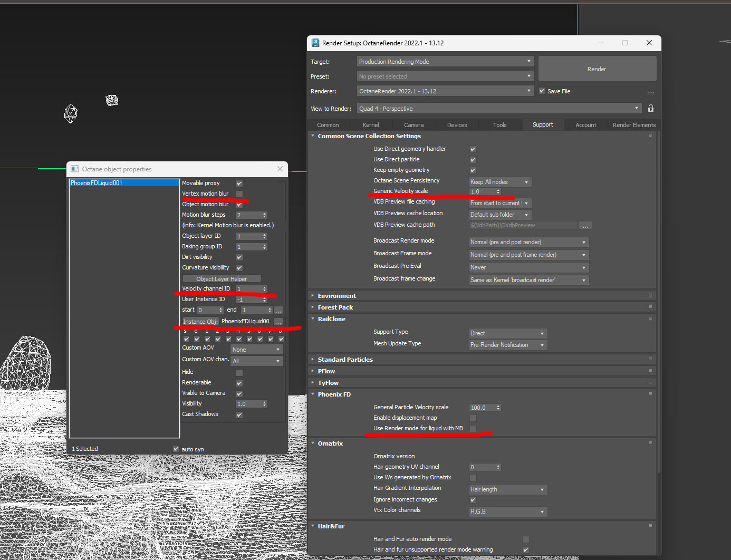Toggle the Movable proxy checkbox

(239, 184)
